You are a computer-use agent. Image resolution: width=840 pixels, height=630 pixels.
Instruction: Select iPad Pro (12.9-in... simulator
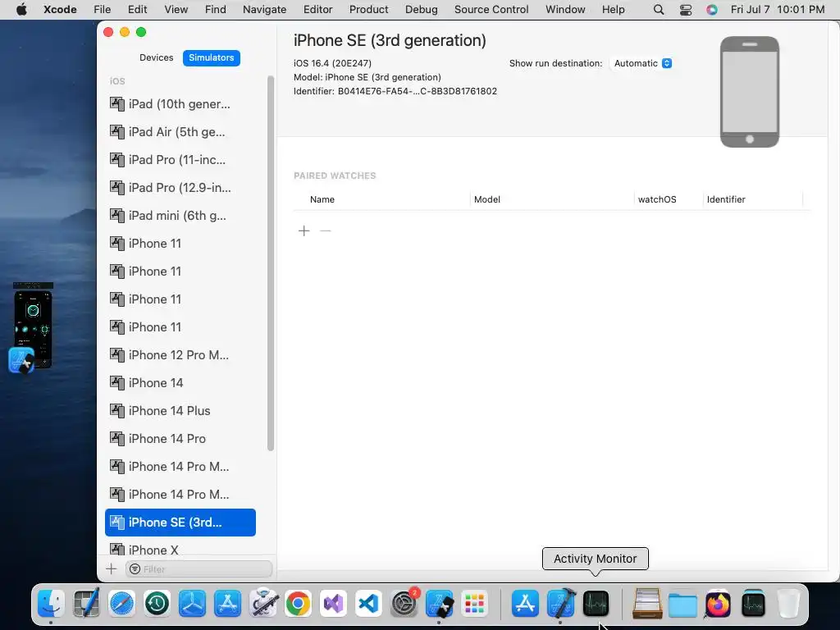tap(180, 188)
